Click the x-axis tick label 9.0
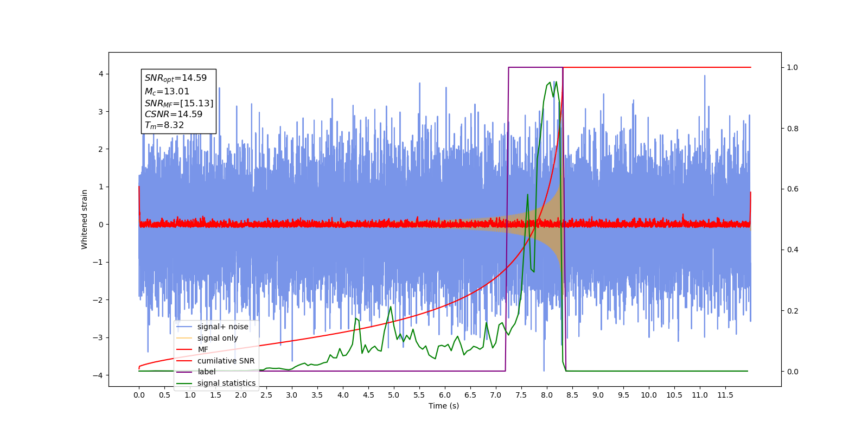The image size is (868, 434). pyautogui.click(x=598, y=395)
